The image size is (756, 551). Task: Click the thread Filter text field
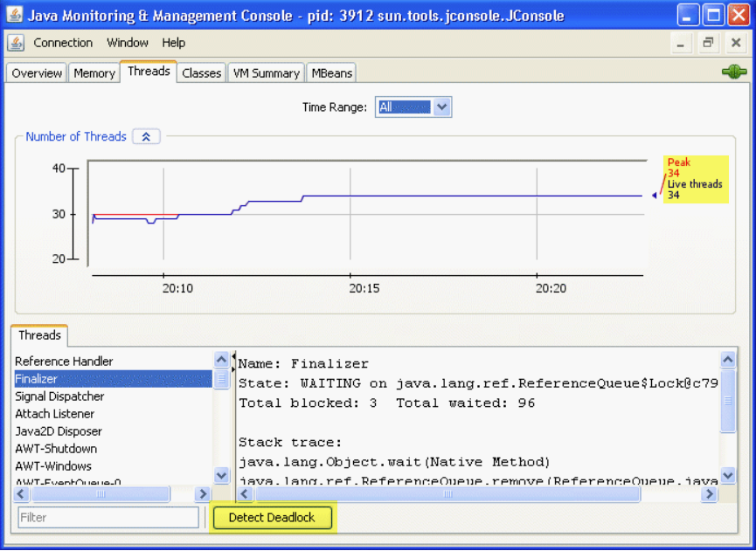pyautogui.click(x=108, y=517)
